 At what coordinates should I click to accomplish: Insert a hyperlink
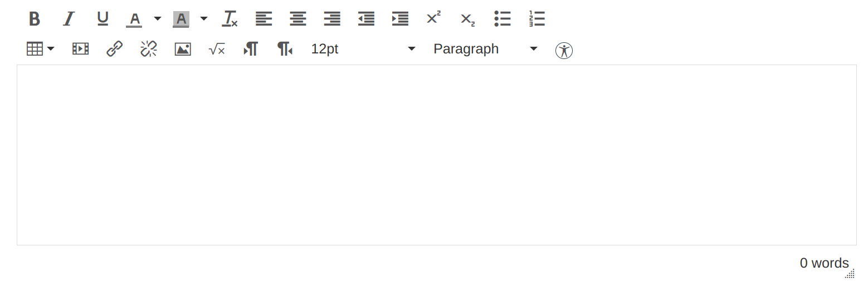[x=115, y=49]
